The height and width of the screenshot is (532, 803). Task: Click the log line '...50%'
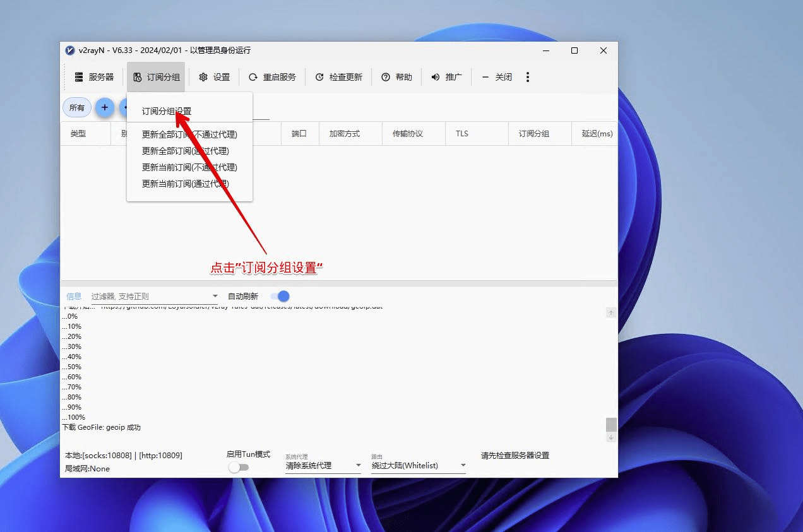71,367
